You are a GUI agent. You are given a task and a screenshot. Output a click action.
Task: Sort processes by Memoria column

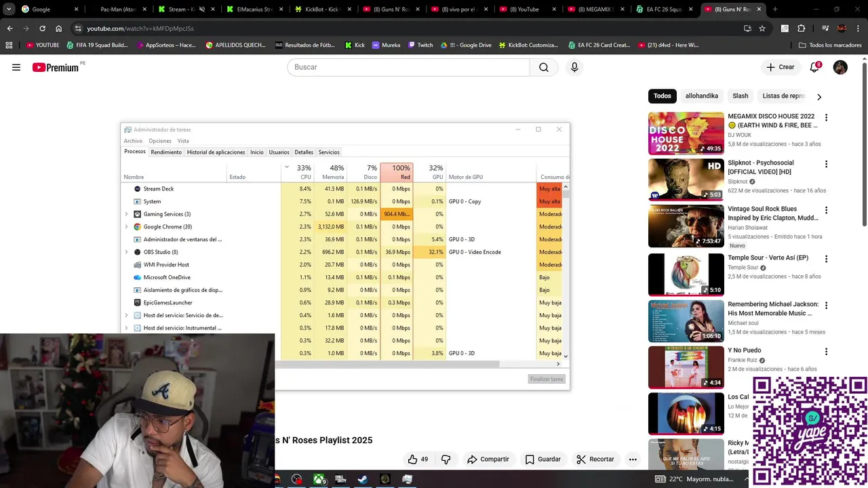331,172
